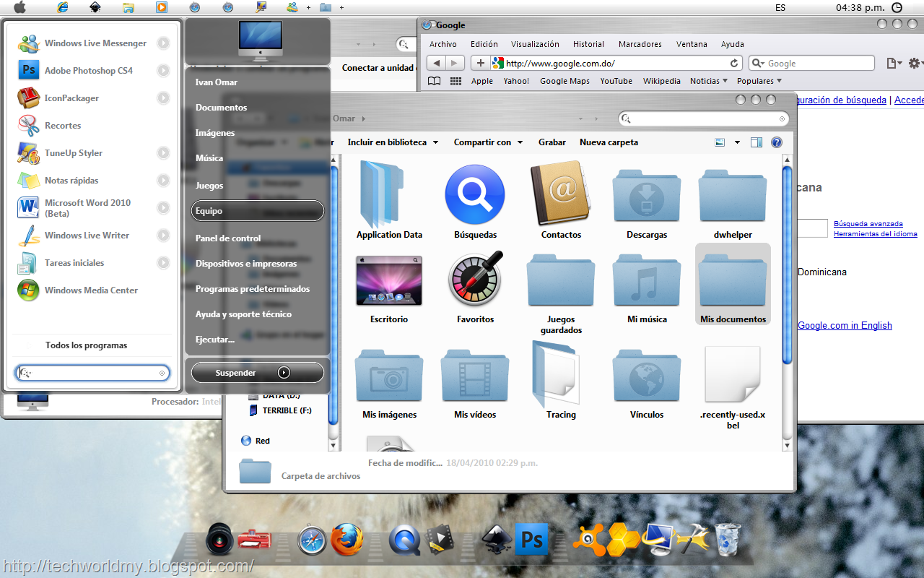
Task: Open the Apple logo menu
Action: click(19, 7)
